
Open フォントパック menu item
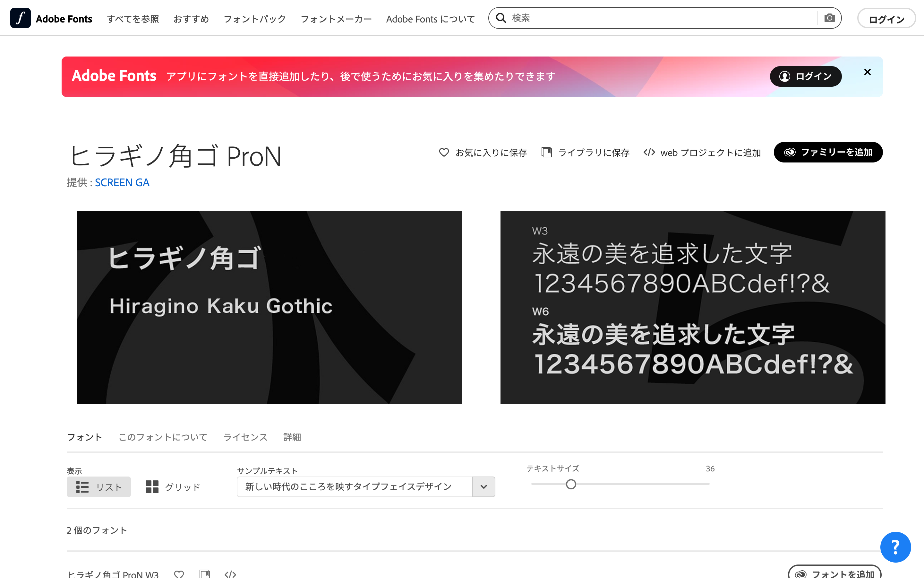pyautogui.click(x=255, y=19)
